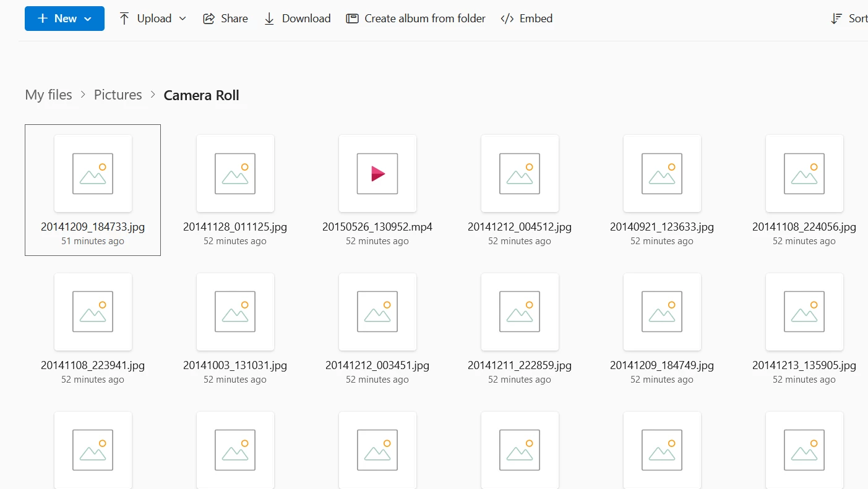
Task: Click file name 20140921_123633.jpg
Action: [662, 227]
